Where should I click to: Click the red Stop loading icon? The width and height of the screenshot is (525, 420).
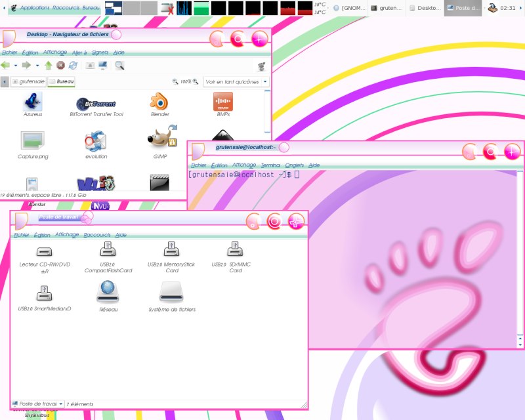60,66
